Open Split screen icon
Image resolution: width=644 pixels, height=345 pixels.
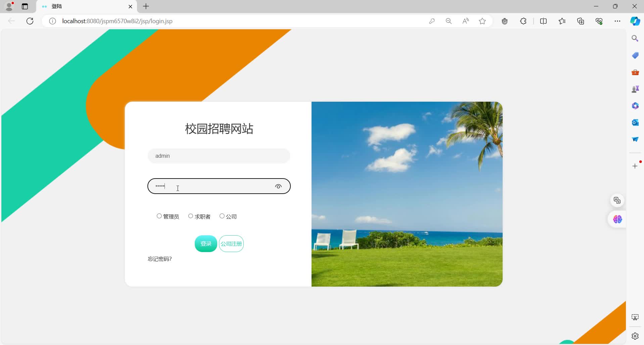pos(543,21)
